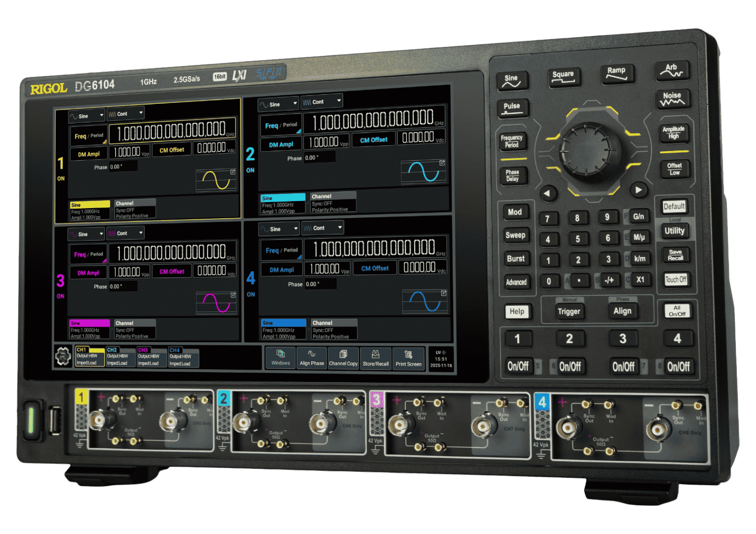Image resolution: width=756 pixels, height=534 pixels.
Task: Select the Sine waveform hardware key
Action: [512, 81]
